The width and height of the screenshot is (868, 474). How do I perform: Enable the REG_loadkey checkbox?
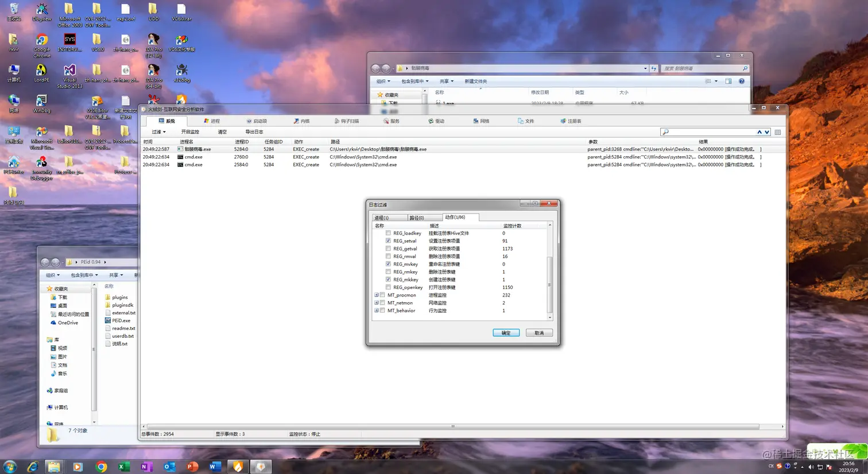pyautogui.click(x=389, y=233)
